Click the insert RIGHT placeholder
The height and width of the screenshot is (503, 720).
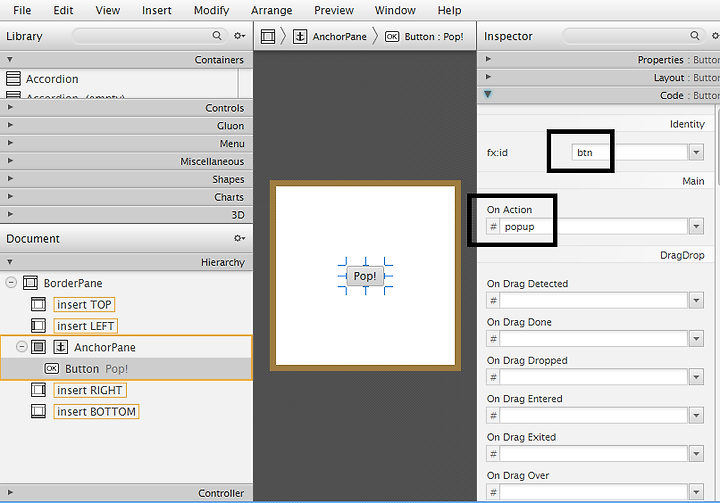(90, 390)
